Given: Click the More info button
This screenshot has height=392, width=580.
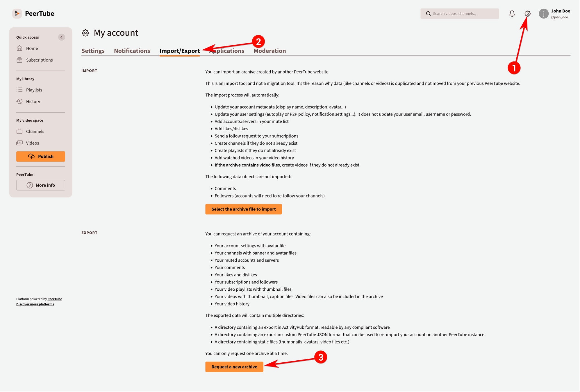Looking at the screenshot, I should point(41,185).
